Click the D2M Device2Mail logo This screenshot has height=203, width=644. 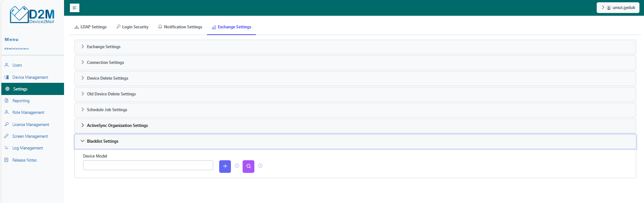[x=32, y=16]
